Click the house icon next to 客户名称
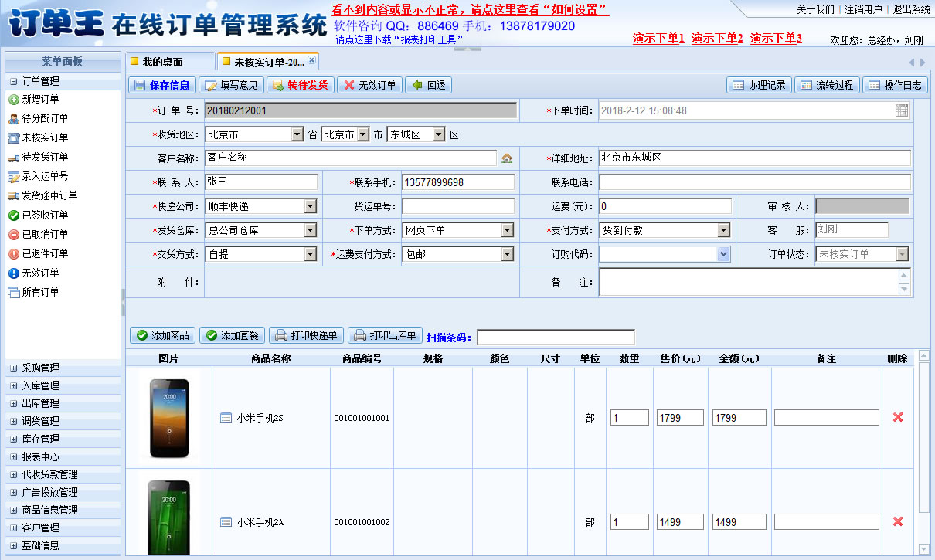The height and width of the screenshot is (560, 935). click(507, 158)
